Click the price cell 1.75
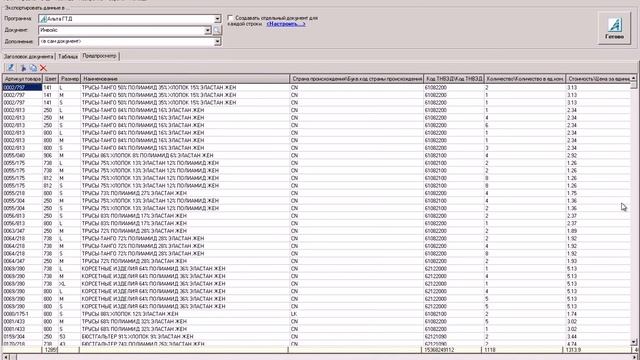Screen dimensions: 640x360 [598, 193]
